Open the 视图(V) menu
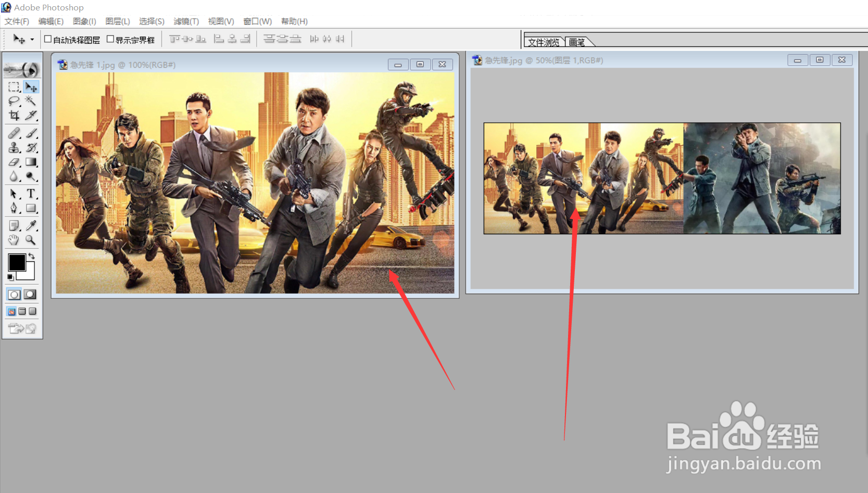 (221, 21)
